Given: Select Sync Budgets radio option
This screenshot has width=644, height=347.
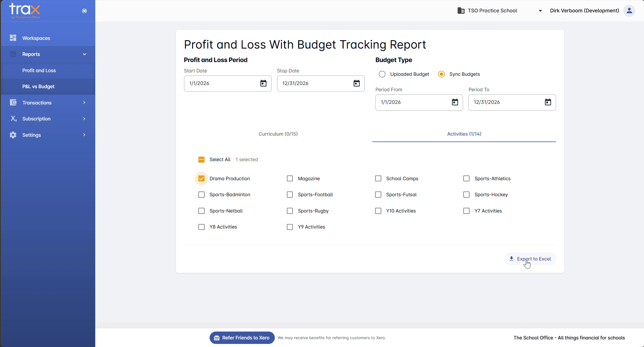Looking at the screenshot, I should [x=441, y=74].
